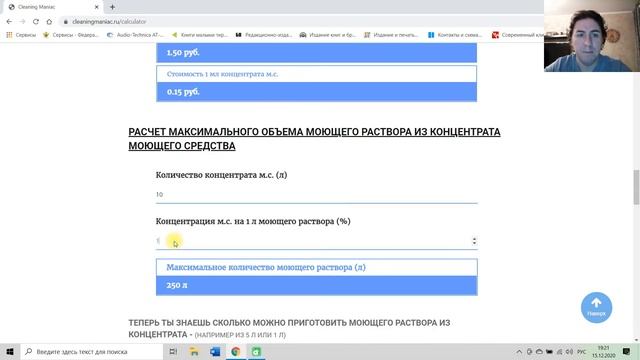
Task: Open the Редакционно-изда... bookmark
Action: click(264, 35)
